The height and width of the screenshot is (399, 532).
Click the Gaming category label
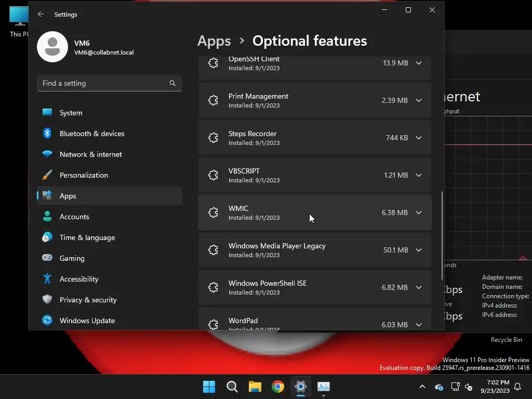pyautogui.click(x=72, y=258)
